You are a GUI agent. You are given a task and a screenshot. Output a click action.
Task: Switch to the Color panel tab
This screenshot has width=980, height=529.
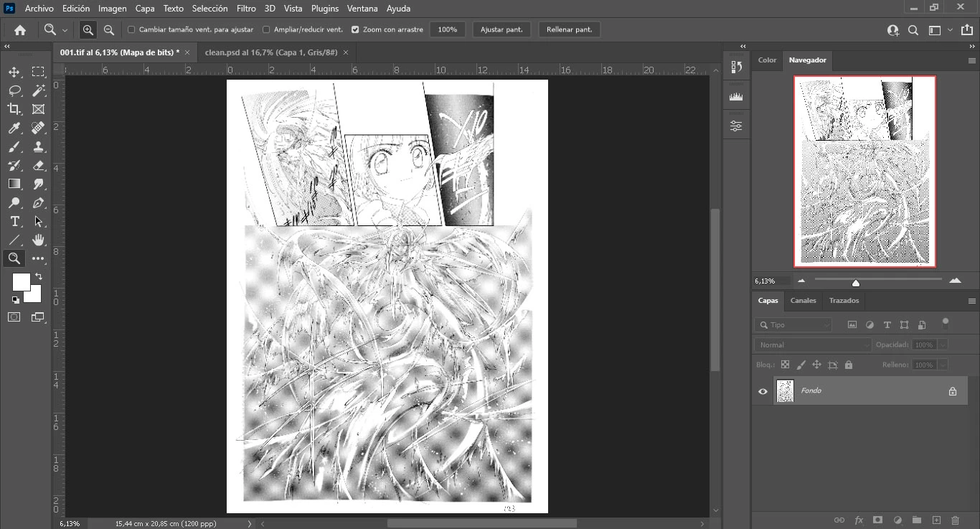pos(767,60)
